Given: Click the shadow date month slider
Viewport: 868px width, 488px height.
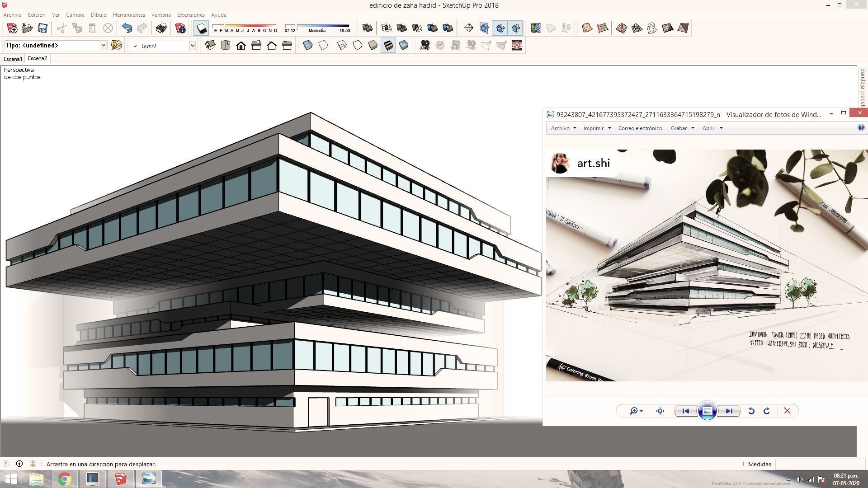Looking at the screenshot, I should pyautogui.click(x=245, y=28).
